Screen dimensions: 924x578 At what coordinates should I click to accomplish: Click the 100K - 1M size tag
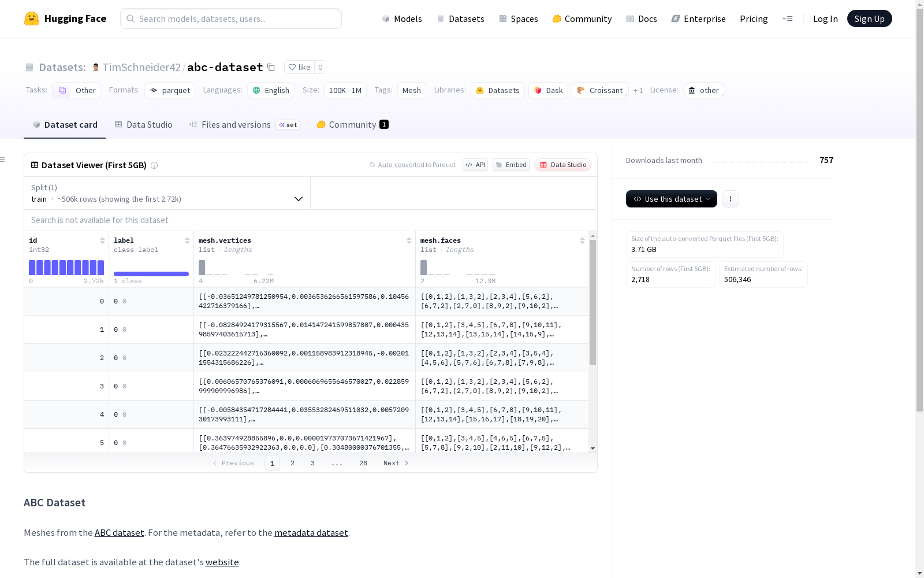[x=345, y=90]
